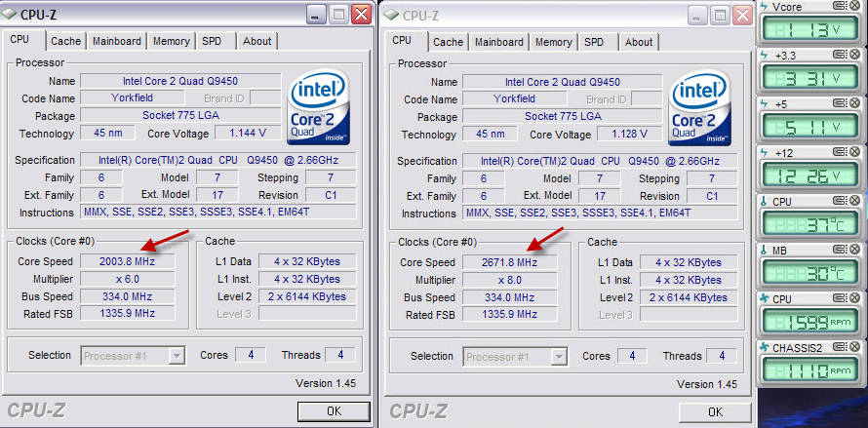Click the fan icon of CHASSIS2 widget
This screenshot has height=428, width=868.
click(x=765, y=348)
